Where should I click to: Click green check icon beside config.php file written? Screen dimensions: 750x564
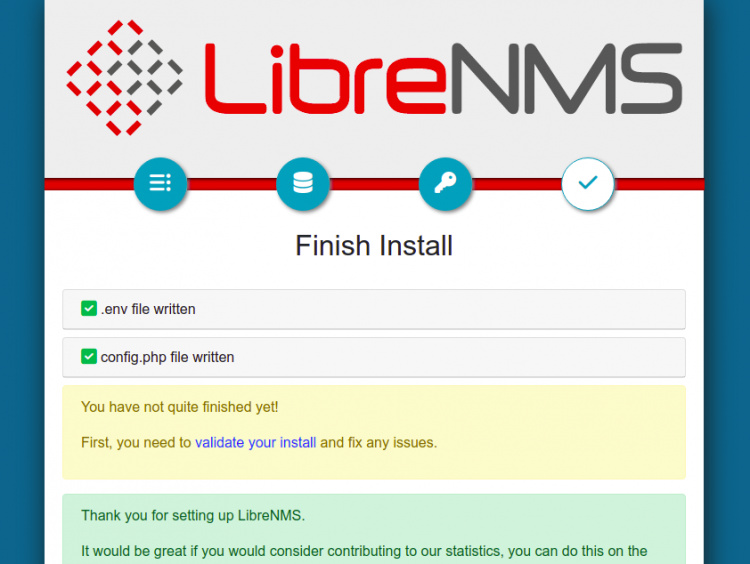click(x=89, y=356)
